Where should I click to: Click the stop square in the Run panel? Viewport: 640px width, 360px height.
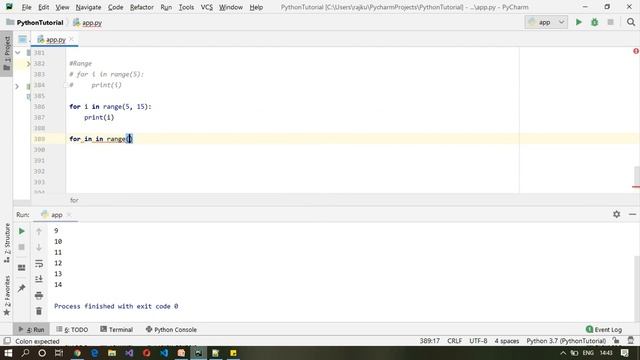tap(22, 247)
